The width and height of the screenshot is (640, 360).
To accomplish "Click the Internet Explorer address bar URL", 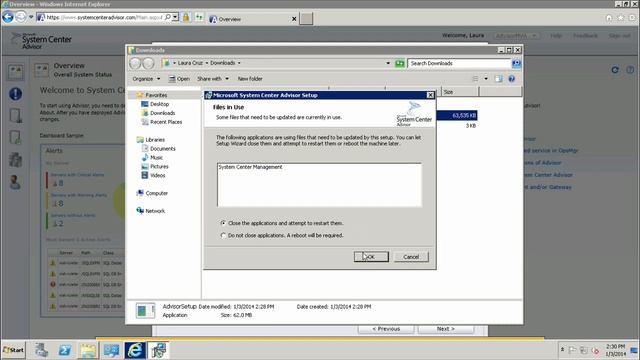I will [x=104, y=18].
